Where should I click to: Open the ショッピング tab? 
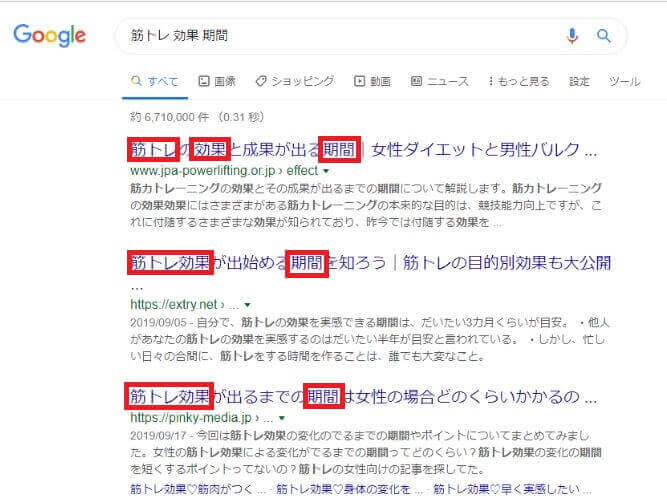295,81
